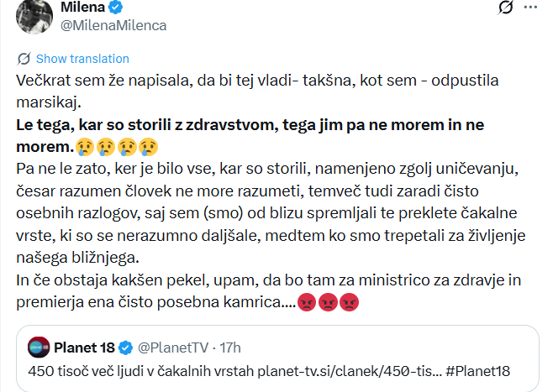Click the Grok icon at top right
The height and width of the screenshot is (392, 553).
[x=506, y=8]
